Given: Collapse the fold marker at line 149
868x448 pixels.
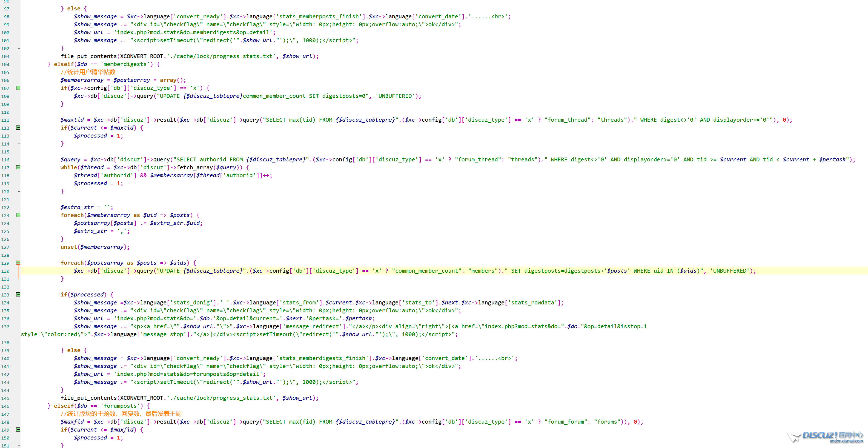Looking at the screenshot, I should [19, 430].
